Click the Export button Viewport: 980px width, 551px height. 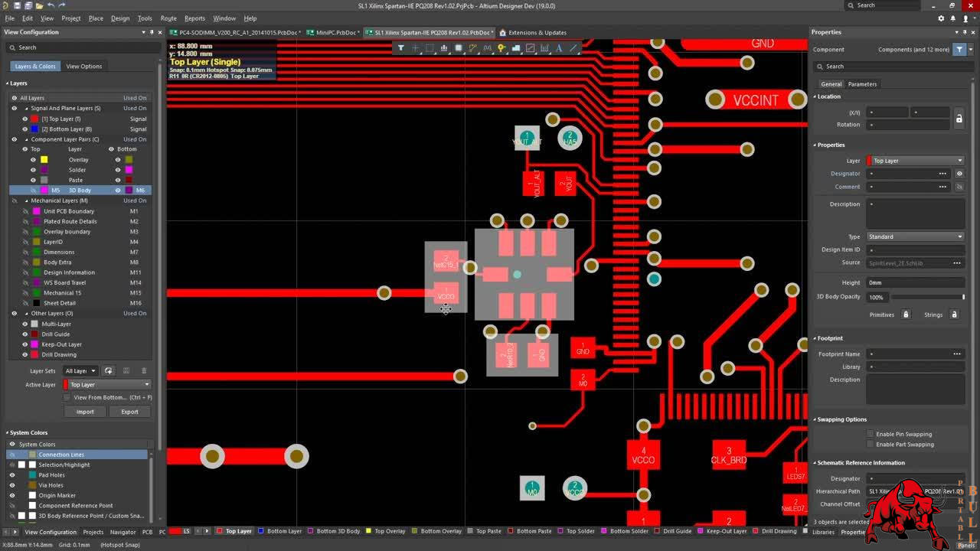point(129,412)
